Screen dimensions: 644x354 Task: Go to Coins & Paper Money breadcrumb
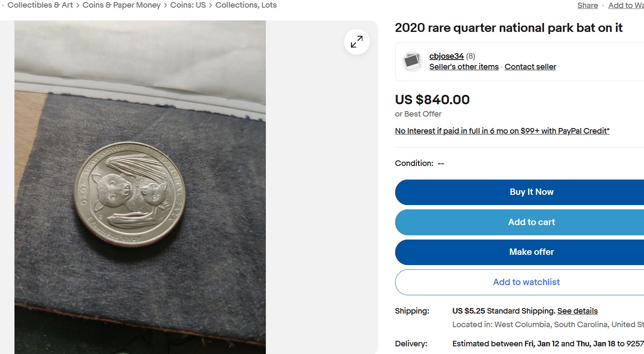(x=121, y=5)
